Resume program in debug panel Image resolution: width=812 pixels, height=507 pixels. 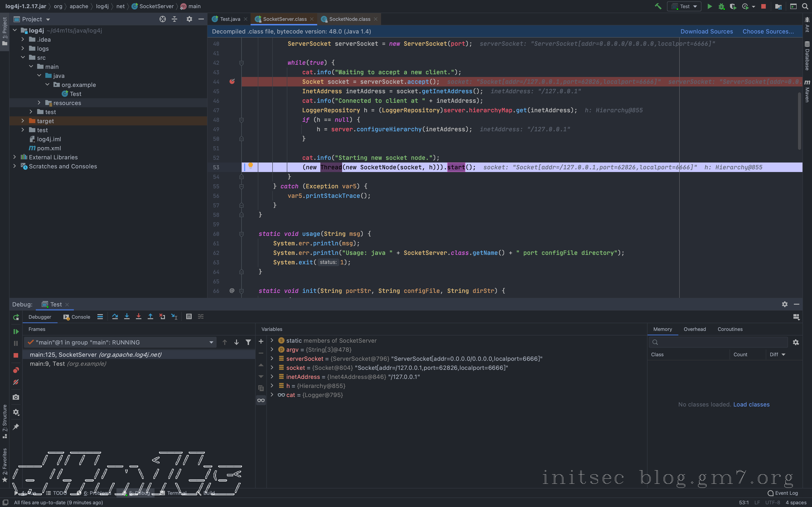pyautogui.click(x=16, y=331)
